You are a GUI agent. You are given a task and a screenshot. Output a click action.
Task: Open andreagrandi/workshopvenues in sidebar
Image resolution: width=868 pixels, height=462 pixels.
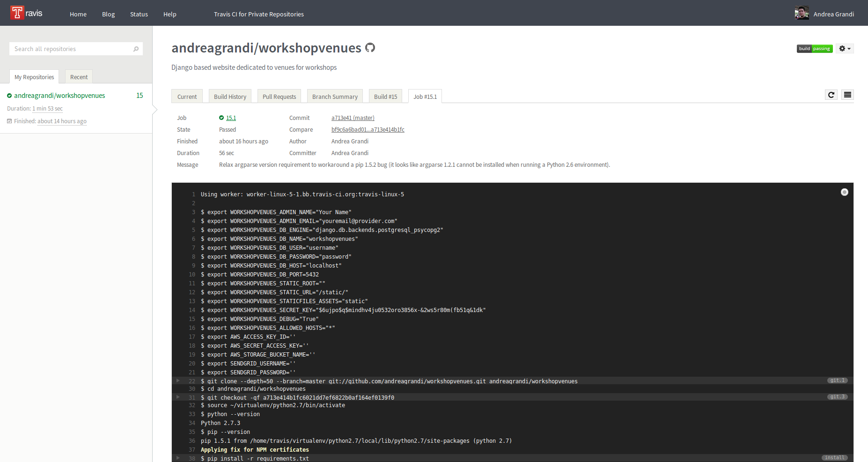59,96
